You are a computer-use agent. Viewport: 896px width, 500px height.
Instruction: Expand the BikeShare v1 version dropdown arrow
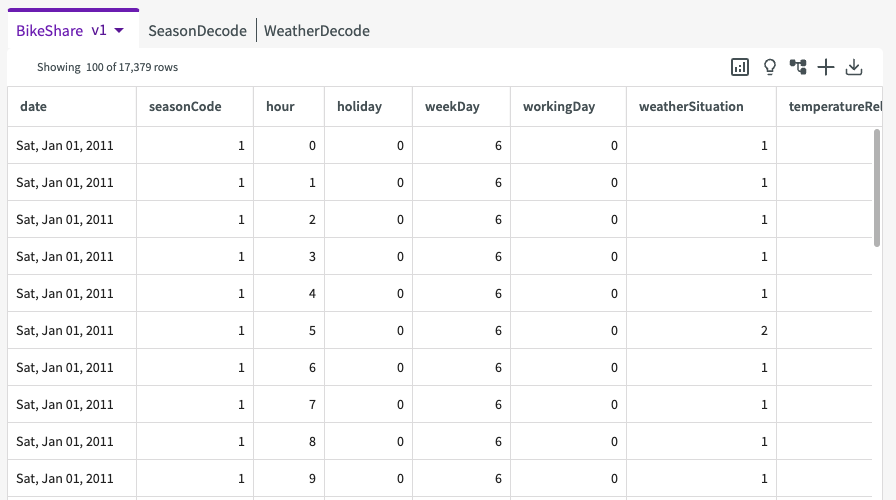(119, 30)
